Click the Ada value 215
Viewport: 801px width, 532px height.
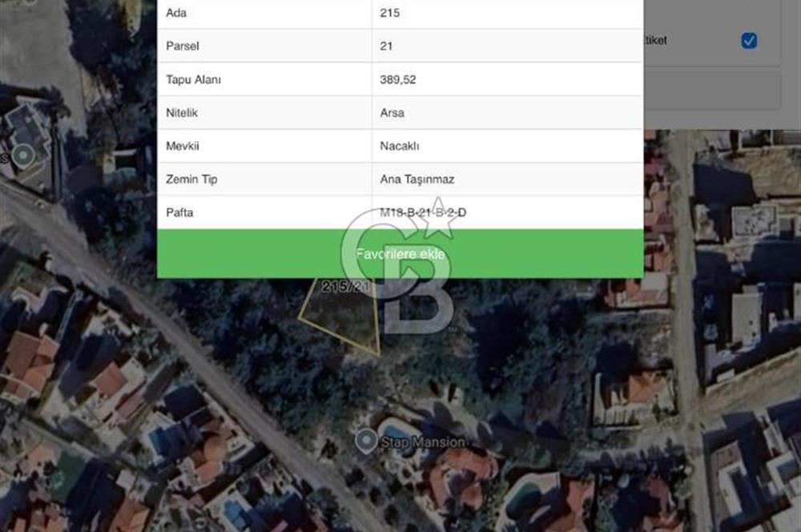tap(390, 13)
